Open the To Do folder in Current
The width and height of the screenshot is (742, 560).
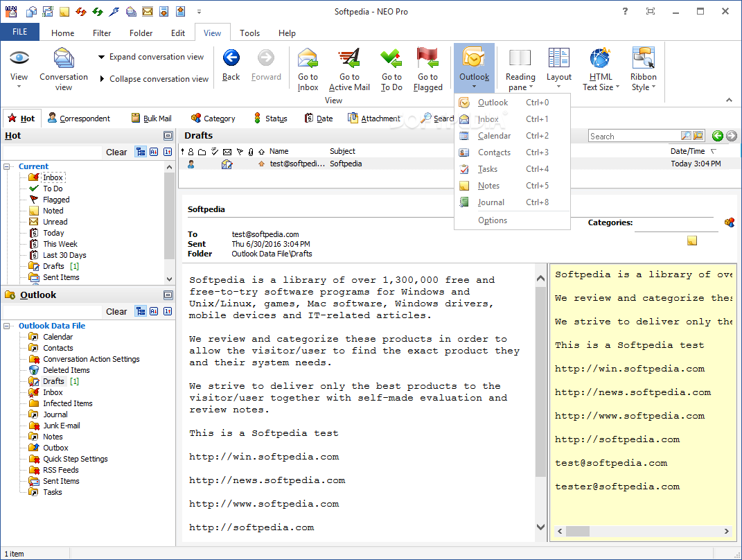pyautogui.click(x=53, y=189)
